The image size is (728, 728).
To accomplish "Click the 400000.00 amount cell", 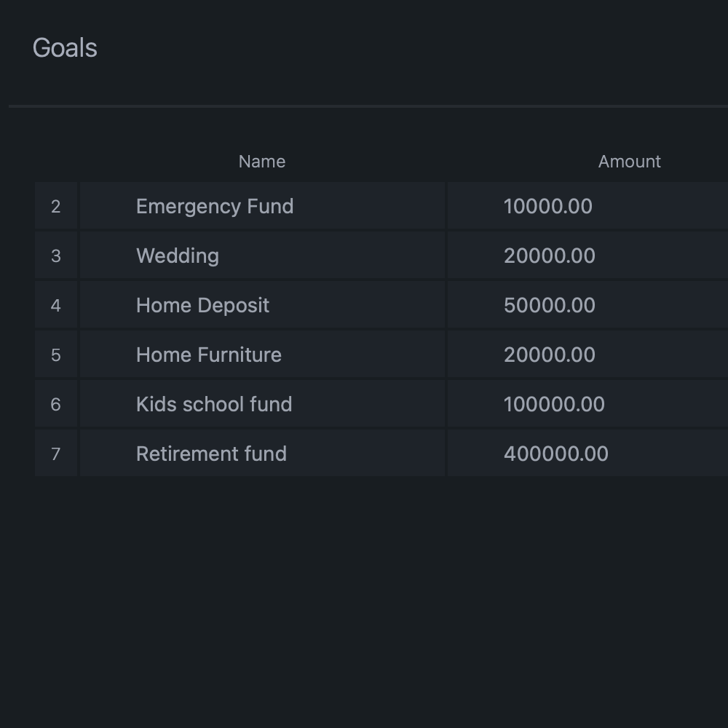I will 587,453.
